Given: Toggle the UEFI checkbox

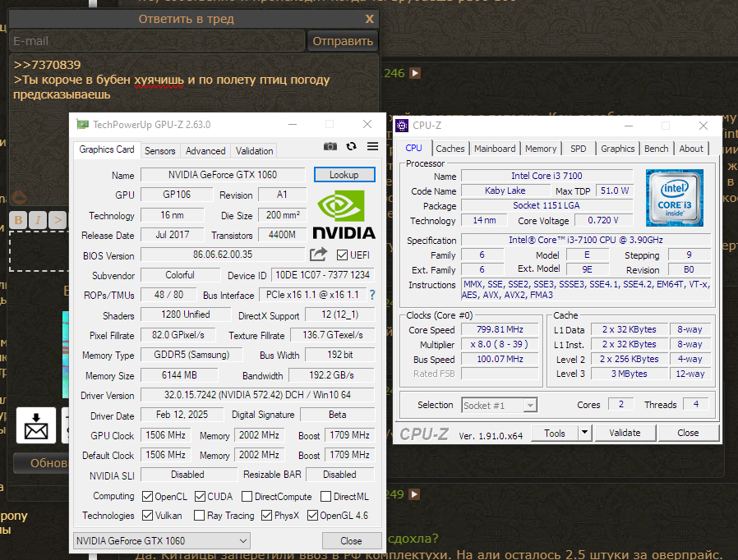Looking at the screenshot, I should pos(342,255).
